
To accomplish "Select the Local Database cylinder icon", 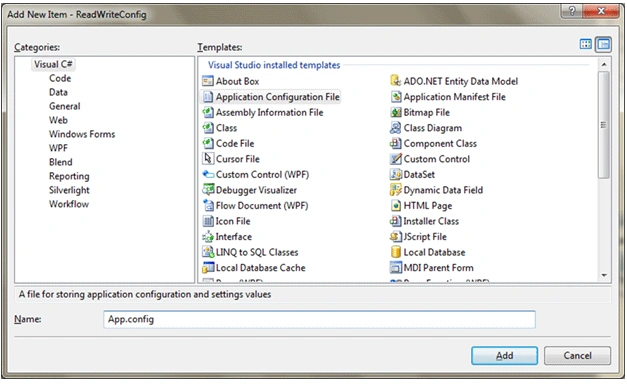I will 395,252.
